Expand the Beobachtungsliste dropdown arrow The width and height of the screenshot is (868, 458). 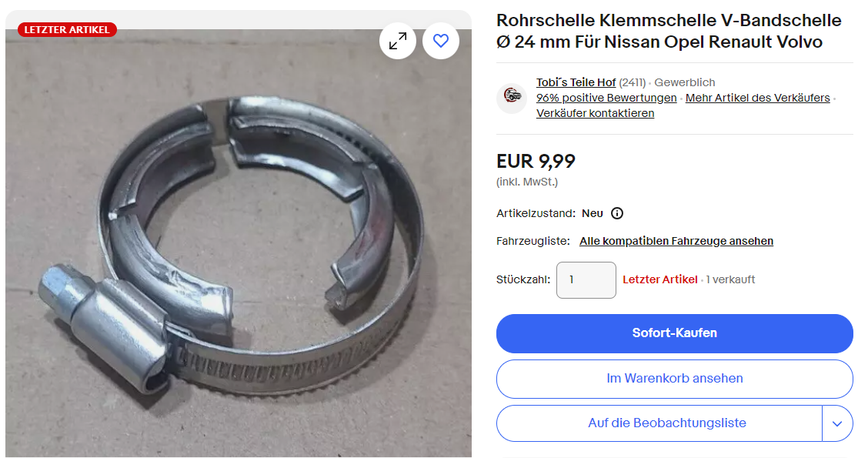tap(837, 423)
